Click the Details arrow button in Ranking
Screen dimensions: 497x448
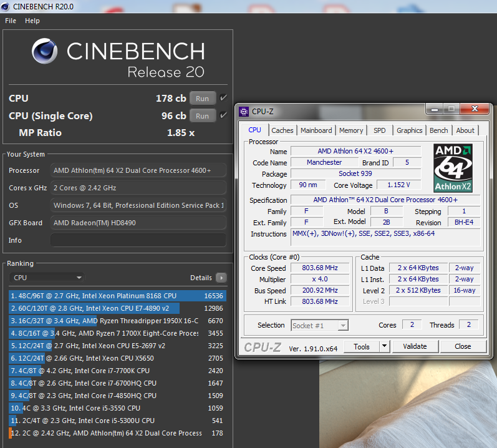pyautogui.click(x=221, y=278)
